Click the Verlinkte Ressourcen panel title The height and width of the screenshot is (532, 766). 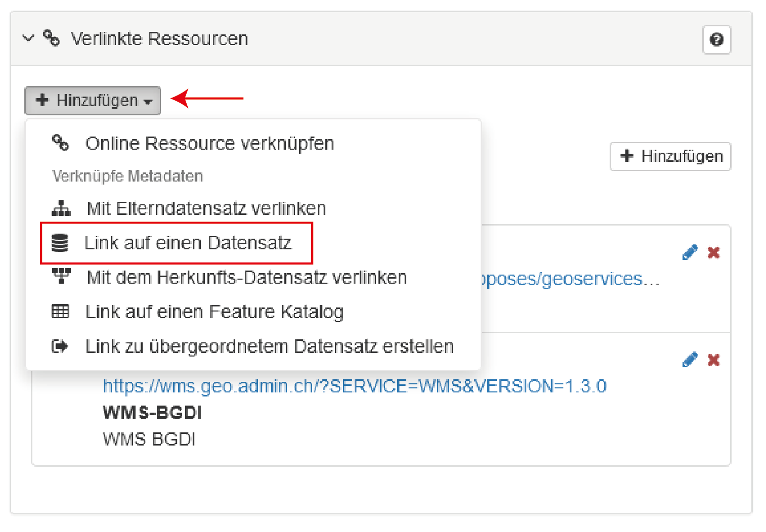tap(159, 39)
